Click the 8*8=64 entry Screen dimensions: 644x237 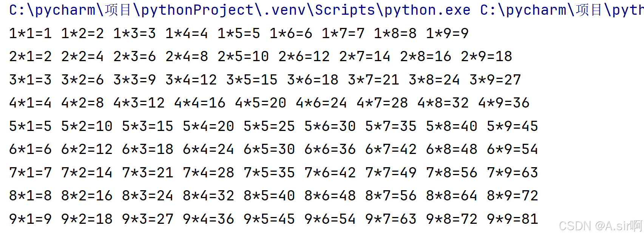452,196
